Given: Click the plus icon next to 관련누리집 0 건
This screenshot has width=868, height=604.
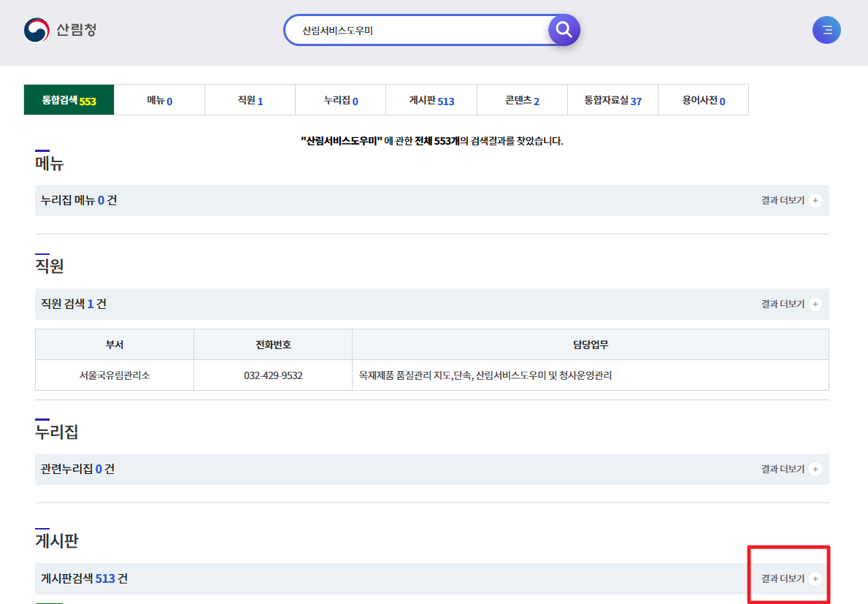Looking at the screenshot, I should pos(815,469).
